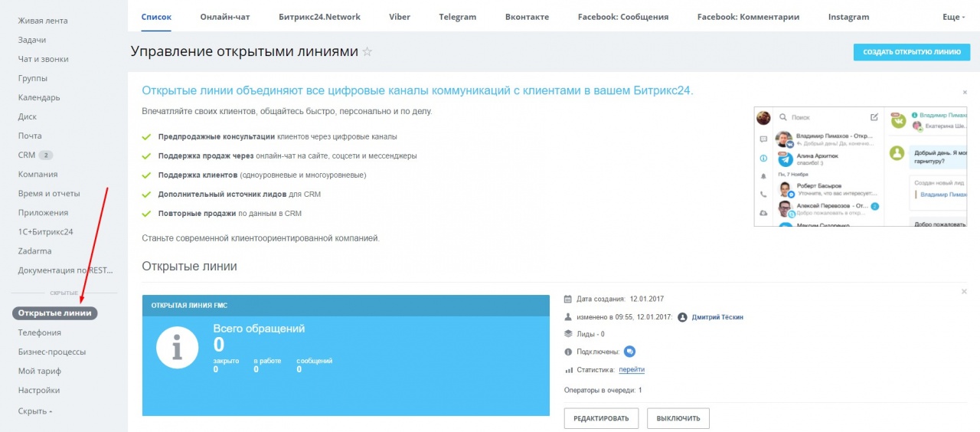Viewport: 980px width, 432px height.
Task: Click Всего обращений counter text
Action: click(x=259, y=329)
